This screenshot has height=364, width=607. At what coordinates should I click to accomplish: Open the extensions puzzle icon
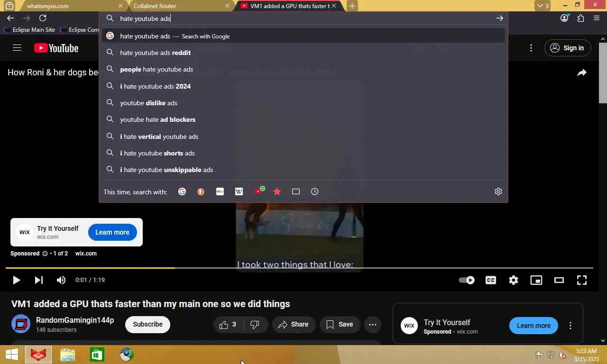pos(580,18)
